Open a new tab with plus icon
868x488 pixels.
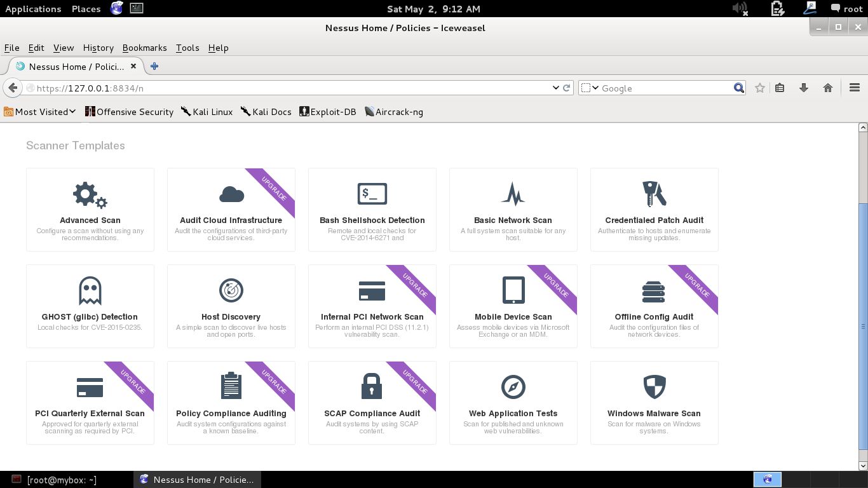pyautogui.click(x=154, y=66)
